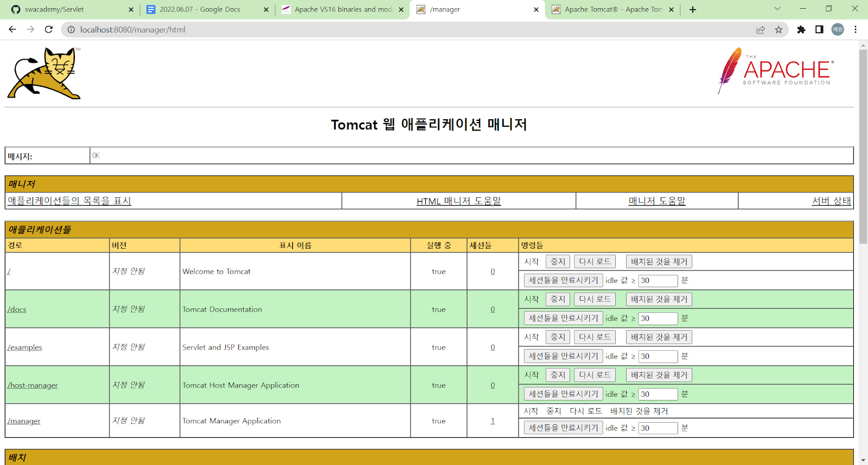The width and height of the screenshot is (868, 465).
Task: Click idle value field in /docs row
Action: tap(658, 319)
